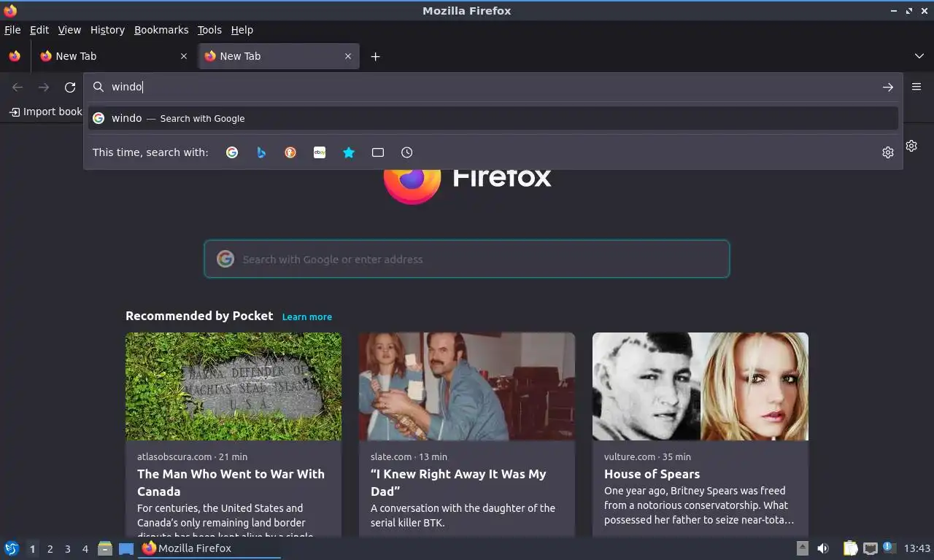Viewport: 934px width, 560px height.
Task: Open the Tools menu
Action: pyautogui.click(x=209, y=30)
